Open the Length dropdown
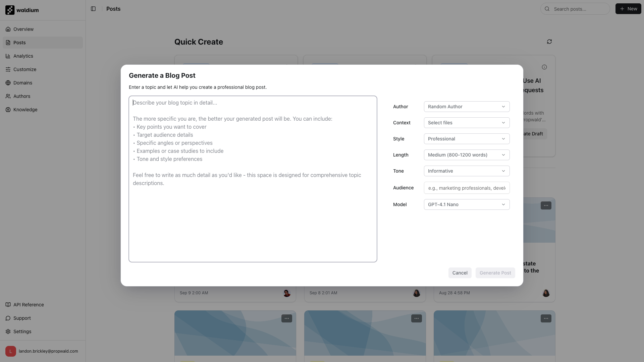644x362 pixels. (467, 155)
